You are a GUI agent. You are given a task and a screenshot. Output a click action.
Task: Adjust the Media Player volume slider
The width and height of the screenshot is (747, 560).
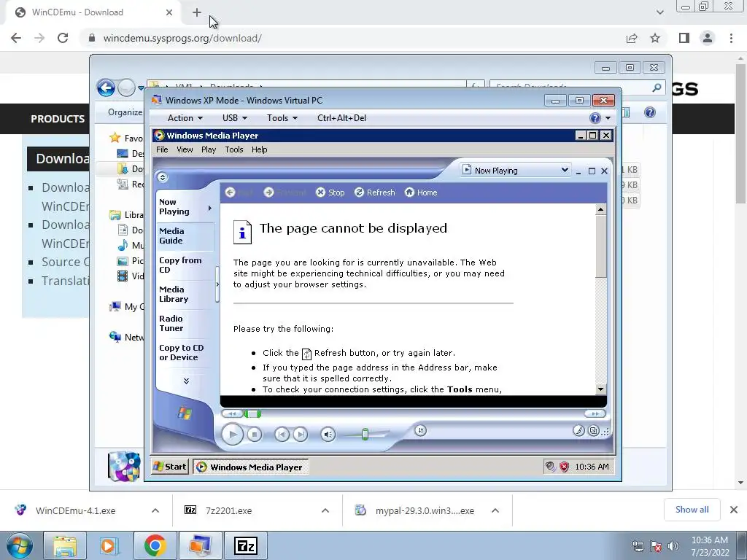click(x=365, y=435)
